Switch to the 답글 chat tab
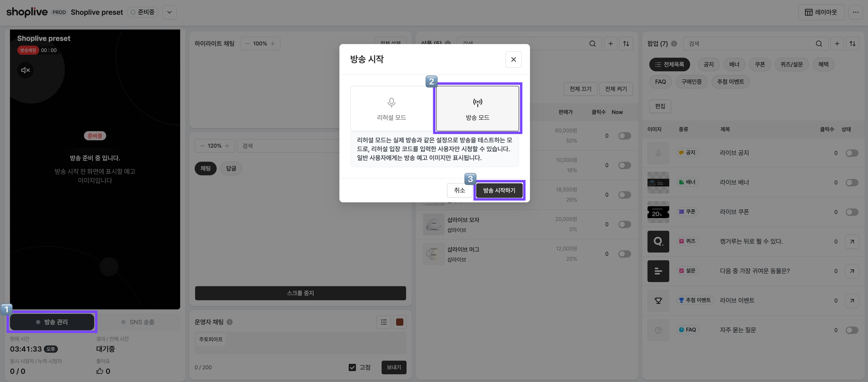 click(x=231, y=168)
